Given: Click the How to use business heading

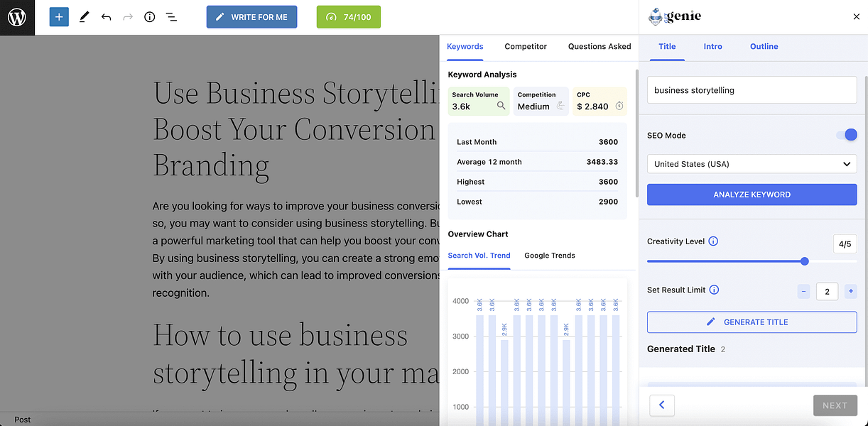Looking at the screenshot, I should coord(296,354).
